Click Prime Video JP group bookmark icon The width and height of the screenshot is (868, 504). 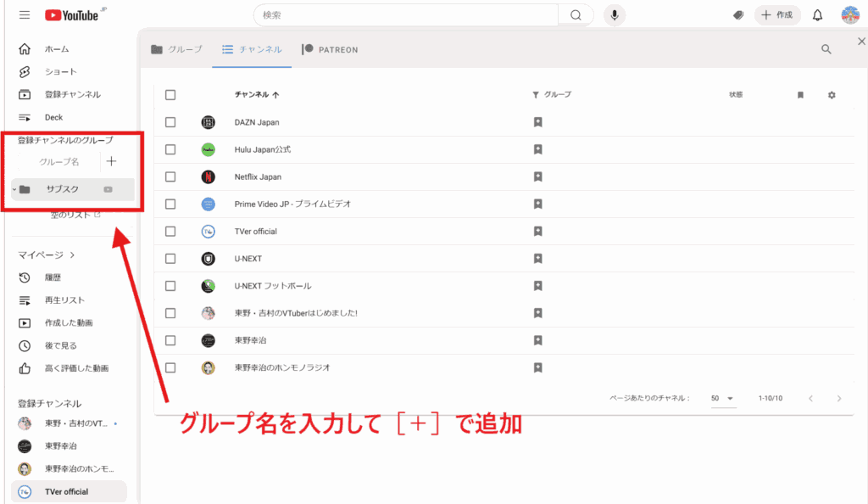(537, 204)
